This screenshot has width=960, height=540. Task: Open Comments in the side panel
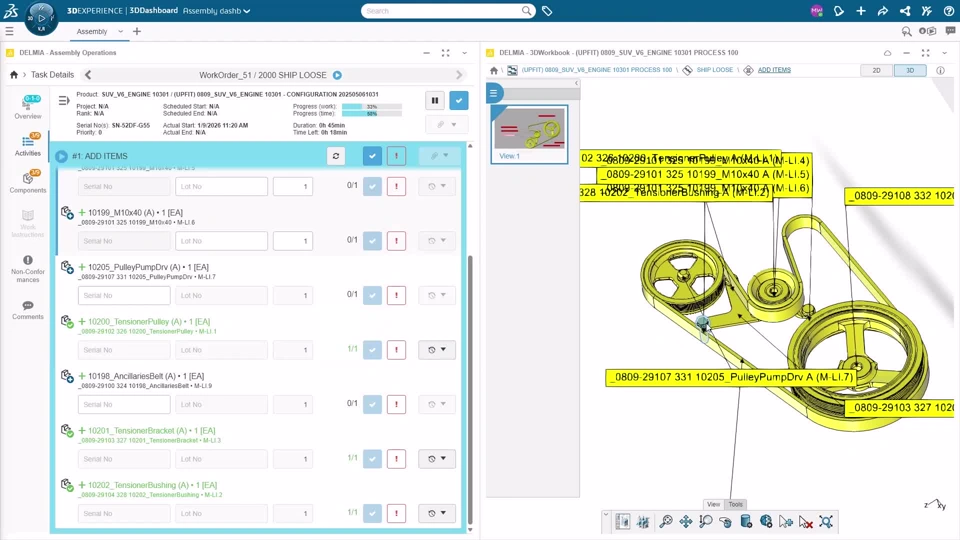coord(28,310)
